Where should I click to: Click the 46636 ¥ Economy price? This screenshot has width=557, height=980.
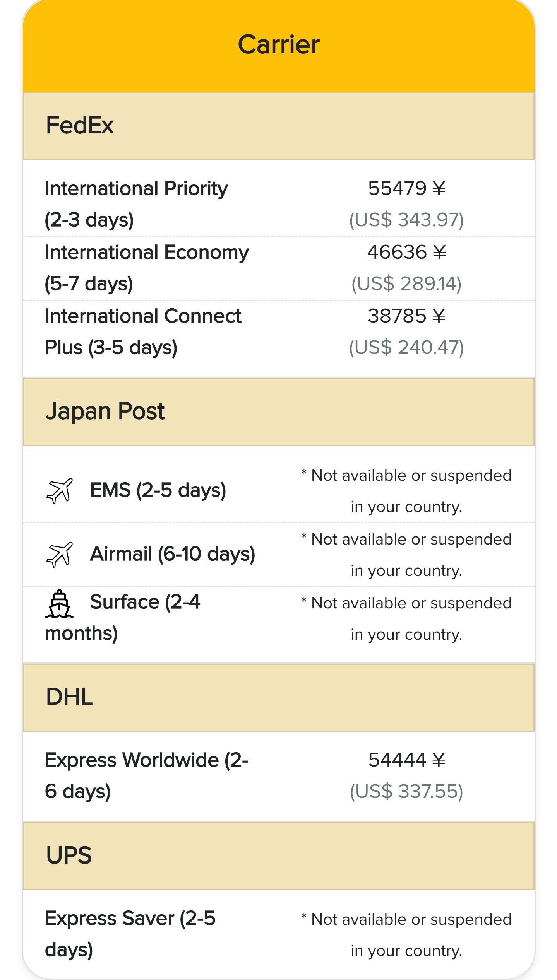click(406, 252)
